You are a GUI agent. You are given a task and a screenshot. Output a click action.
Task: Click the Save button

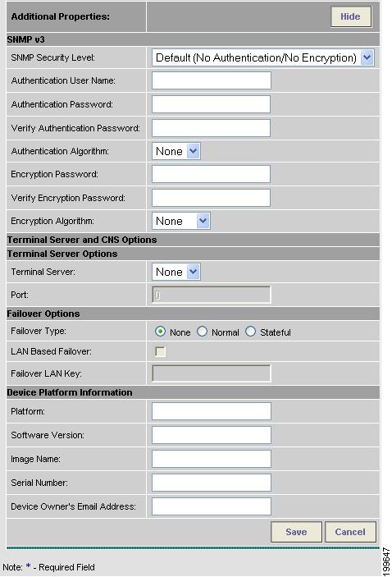click(x=296, y=532)
